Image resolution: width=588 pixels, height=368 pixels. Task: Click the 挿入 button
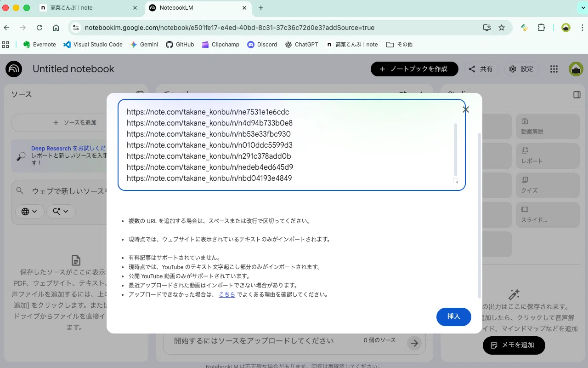coord(454,316)
